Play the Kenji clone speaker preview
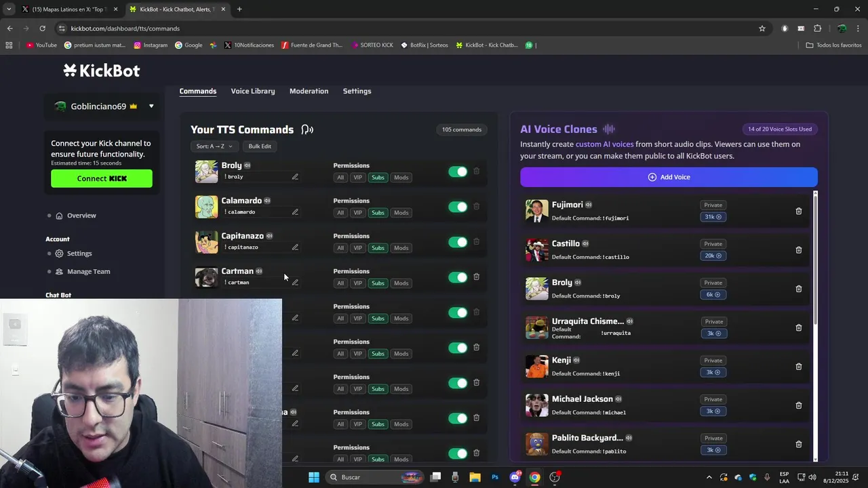 point(576,361)
